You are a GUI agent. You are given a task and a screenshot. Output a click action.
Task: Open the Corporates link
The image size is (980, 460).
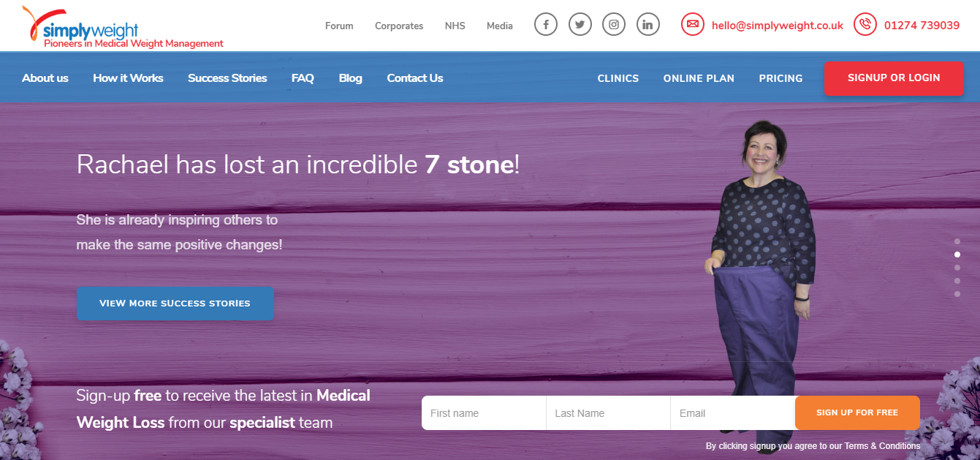pyautogui.click(x=399, y=26)
